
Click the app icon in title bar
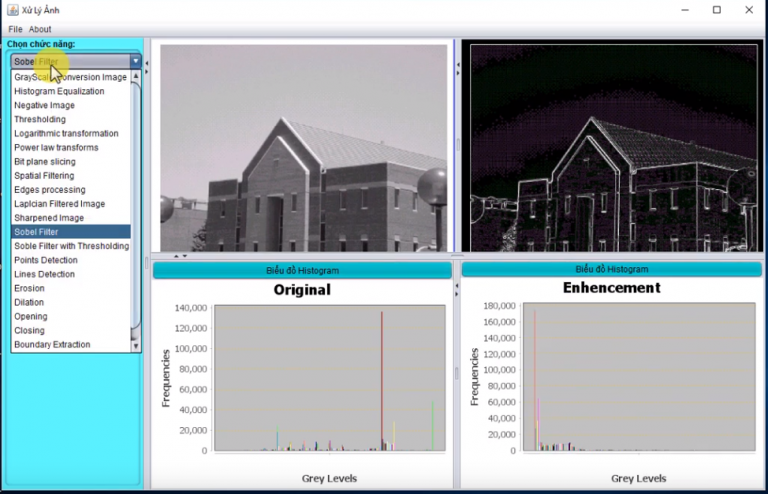[x=12, y=10]
